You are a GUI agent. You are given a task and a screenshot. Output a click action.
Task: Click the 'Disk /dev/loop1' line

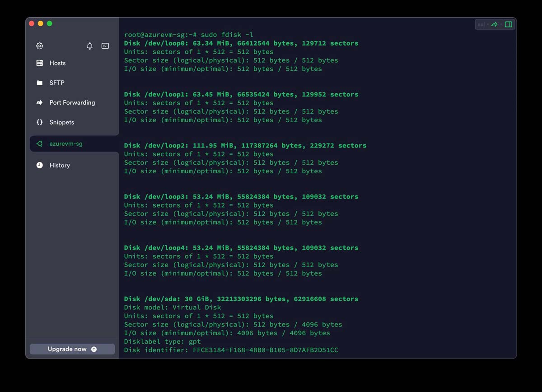(241, 94)
